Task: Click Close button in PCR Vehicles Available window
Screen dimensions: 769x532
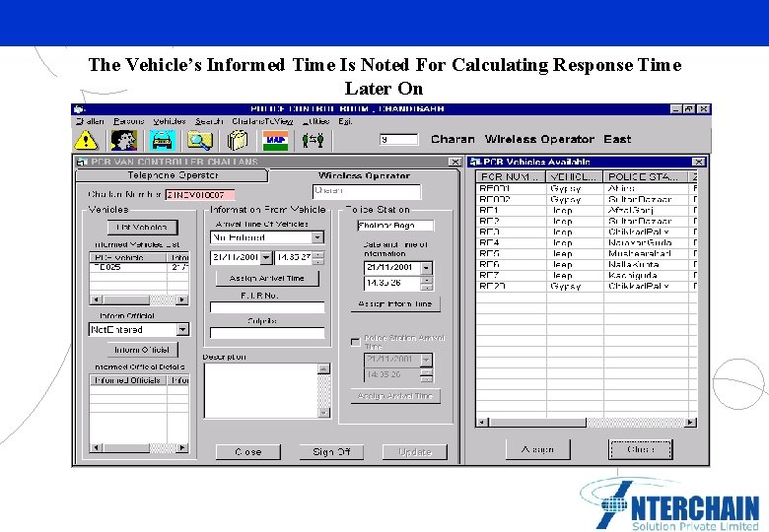Action: [x=641, y=449]
